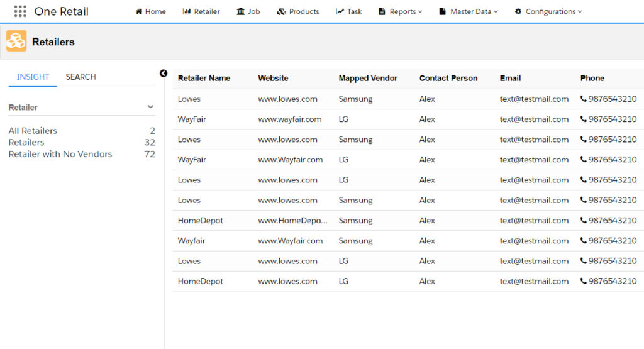Select the Retailers filter with 32
The image size is (644, 349).
(26, 143)
